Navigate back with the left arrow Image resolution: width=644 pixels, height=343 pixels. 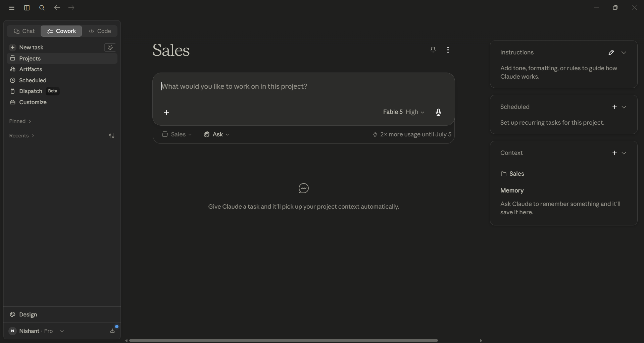click(57, 8)
